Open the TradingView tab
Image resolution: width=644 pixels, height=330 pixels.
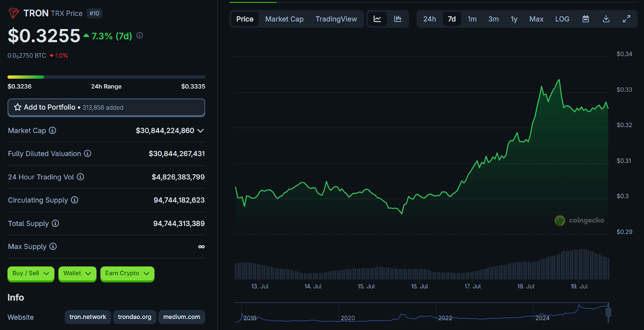336,19
